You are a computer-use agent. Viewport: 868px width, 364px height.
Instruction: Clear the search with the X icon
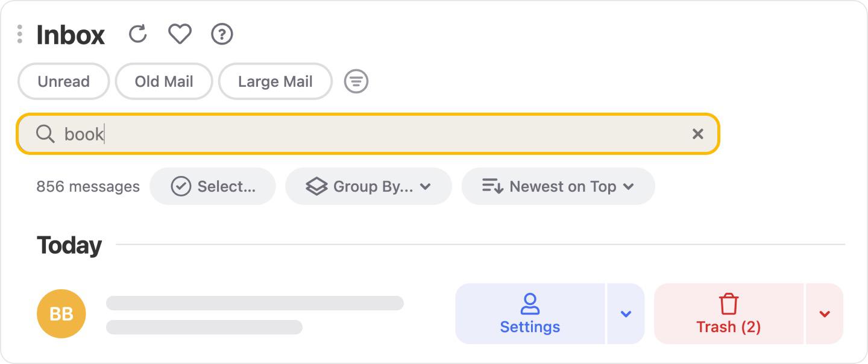697,134
